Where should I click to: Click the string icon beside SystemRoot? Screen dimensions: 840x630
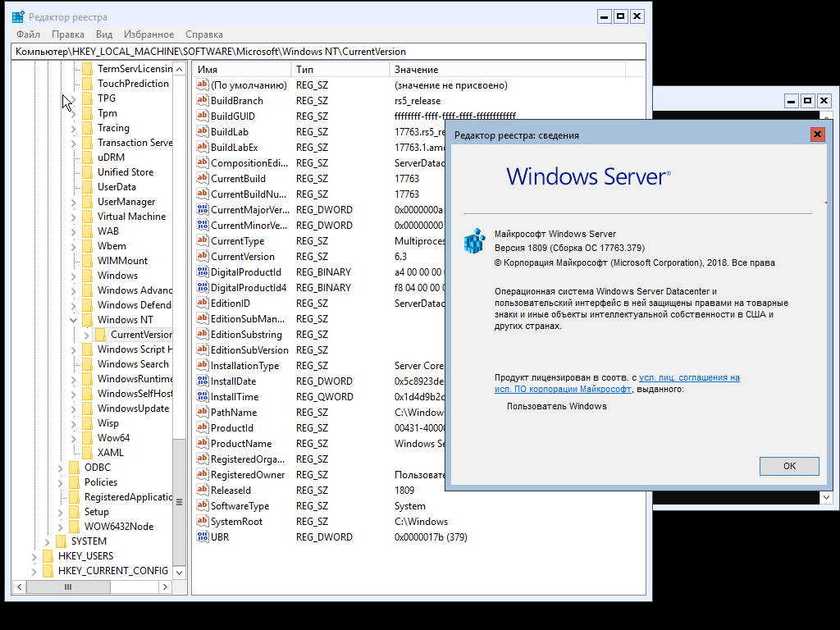click(x=202, y=521)
